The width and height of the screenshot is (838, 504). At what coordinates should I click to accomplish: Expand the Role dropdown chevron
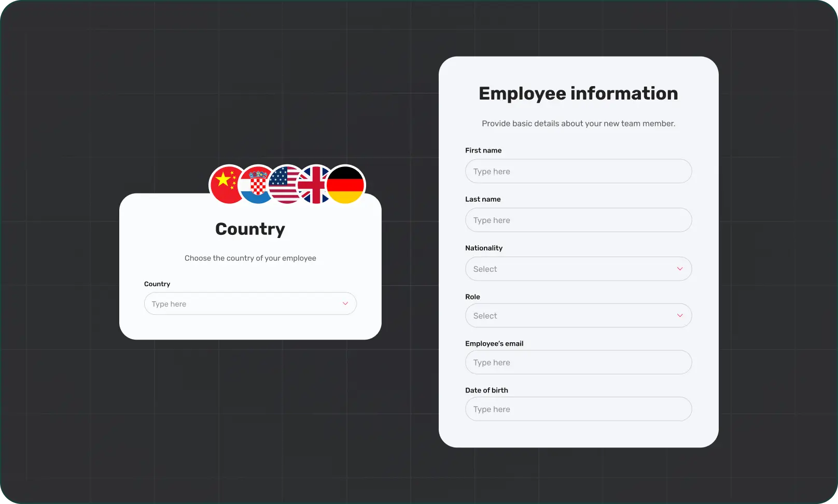[680, 316]
